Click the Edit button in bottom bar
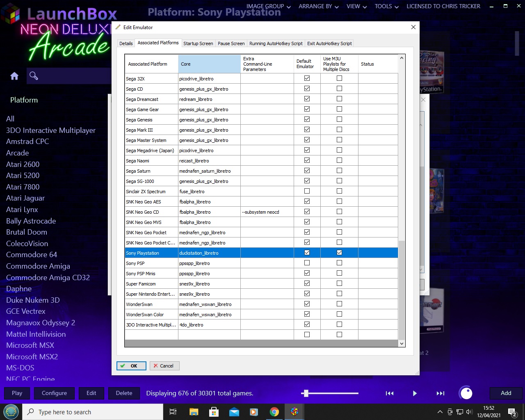 91,393
